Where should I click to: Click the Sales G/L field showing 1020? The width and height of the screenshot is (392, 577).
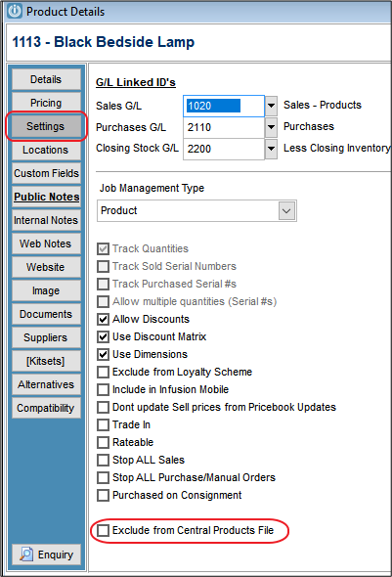[x=224, y=106]
